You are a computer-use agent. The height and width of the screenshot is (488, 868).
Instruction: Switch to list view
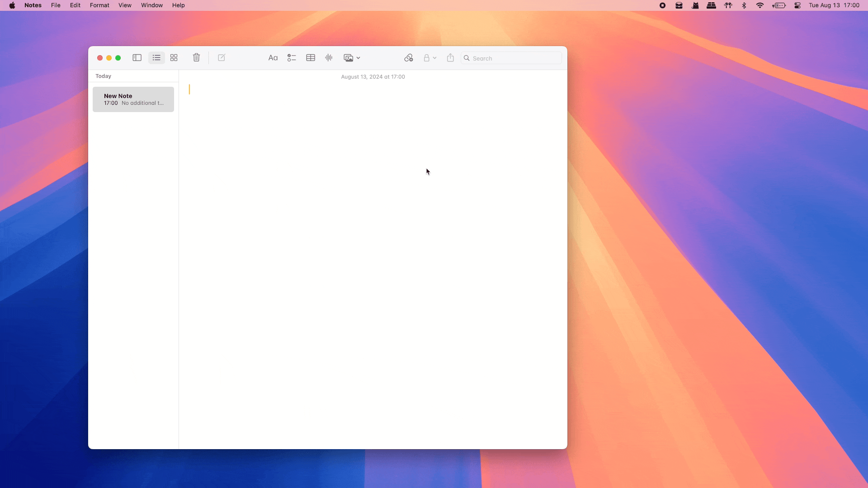click(x=156, y=58)
